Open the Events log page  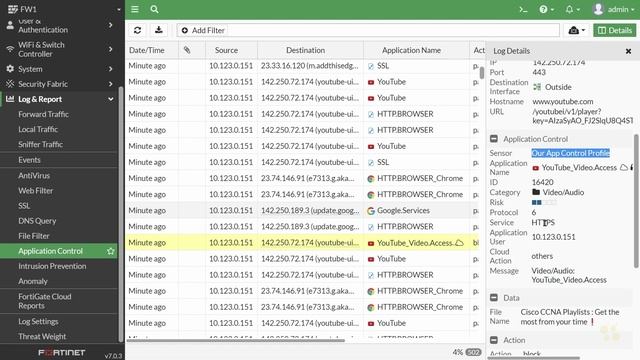coord(29,160)
